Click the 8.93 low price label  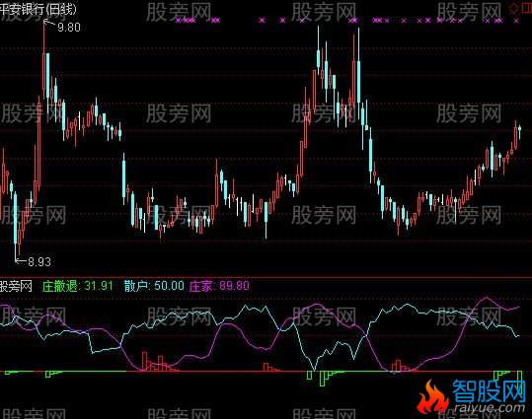(x=39, y=261)
